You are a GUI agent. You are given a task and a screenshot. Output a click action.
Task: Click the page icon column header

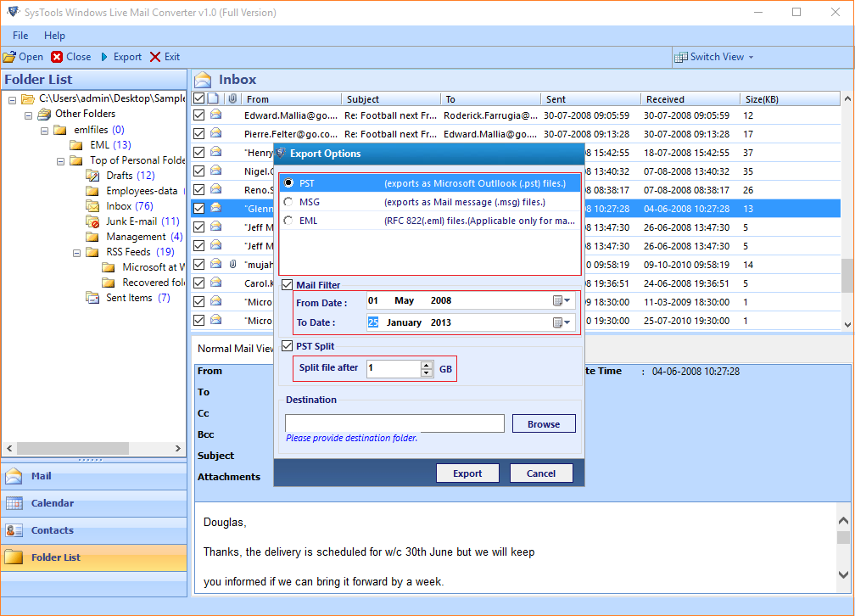click(213, 98)
